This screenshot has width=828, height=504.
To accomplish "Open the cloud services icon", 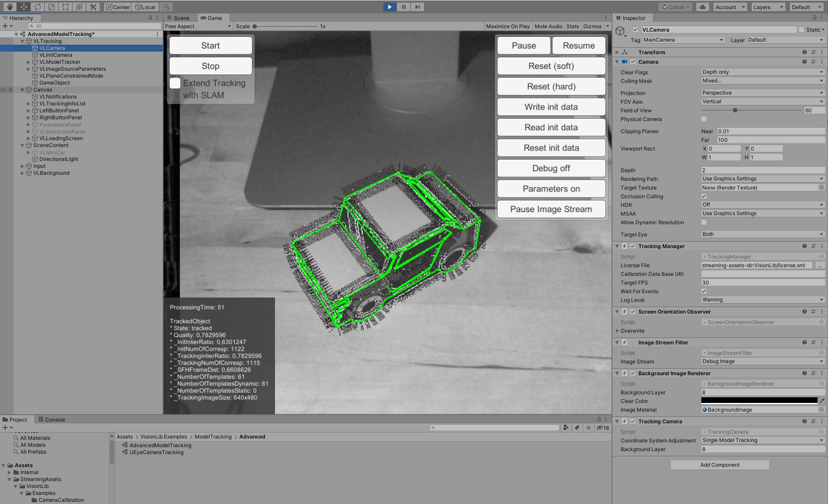I will coord(703,7).
